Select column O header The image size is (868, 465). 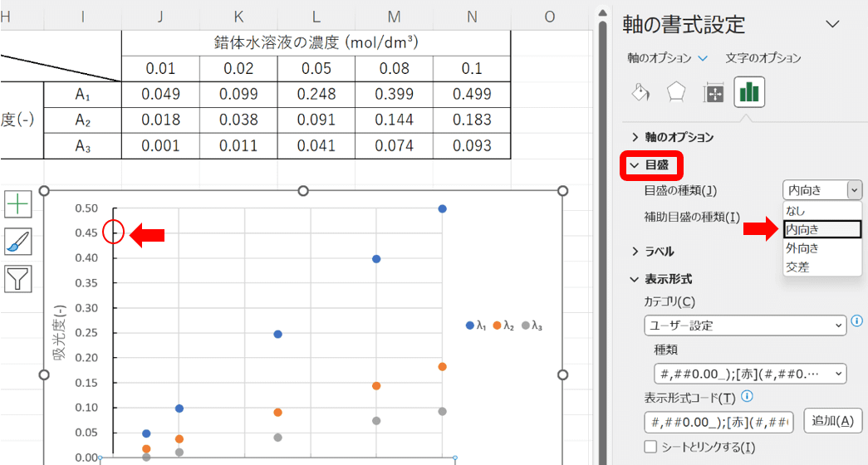pos(550,17)
